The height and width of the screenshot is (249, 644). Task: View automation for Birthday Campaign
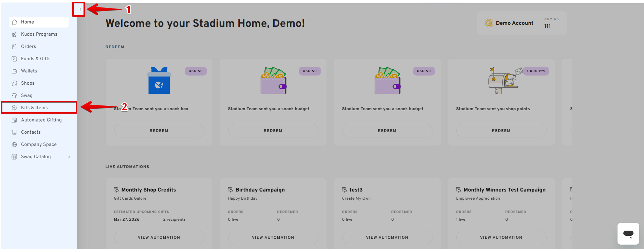click(x=273, y=237)
